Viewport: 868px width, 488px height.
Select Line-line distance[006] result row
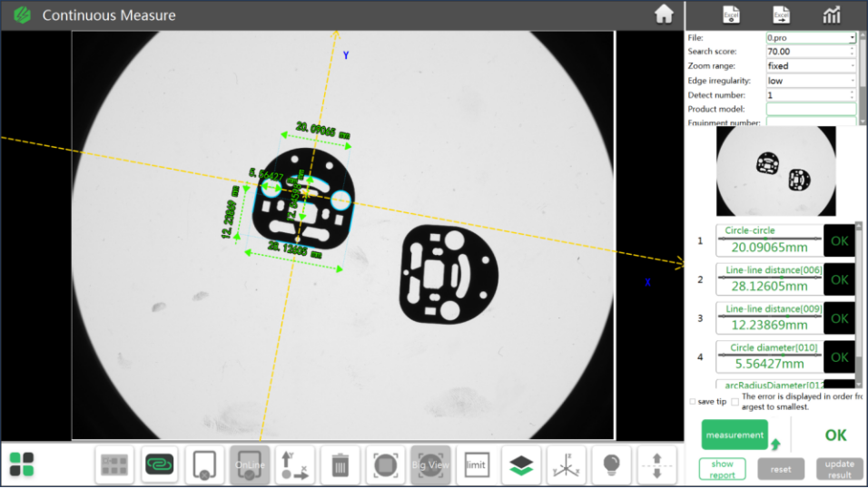pos(769,279)
